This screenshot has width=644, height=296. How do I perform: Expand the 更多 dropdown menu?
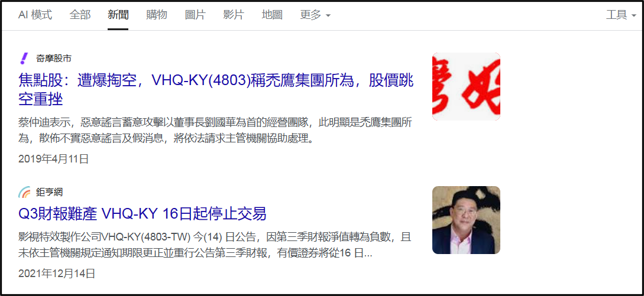[x=315, y=15]
